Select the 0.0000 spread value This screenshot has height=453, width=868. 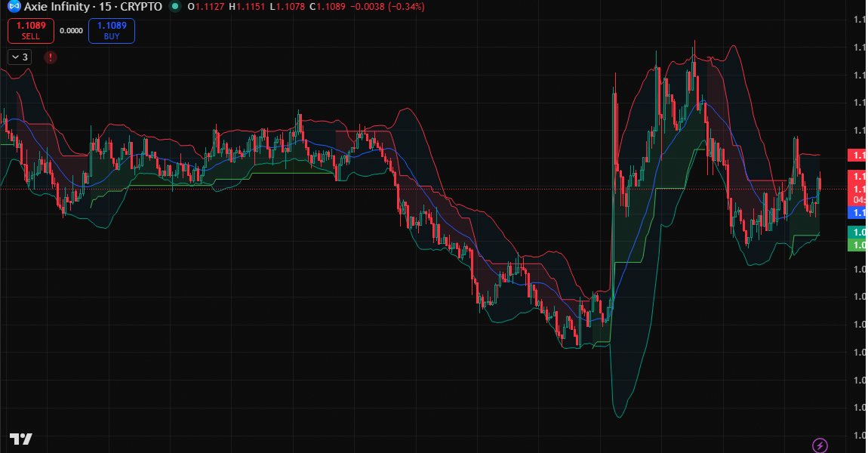tap(71, 31)
